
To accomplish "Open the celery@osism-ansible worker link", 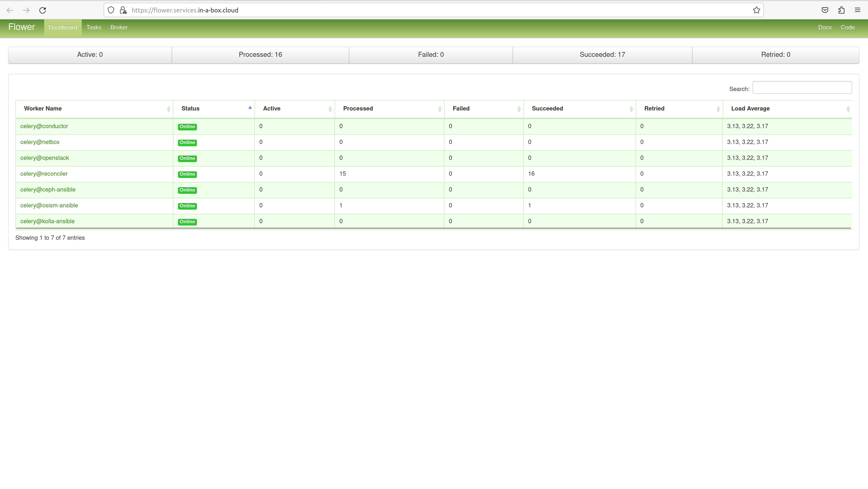I will (x=49, y=206).
